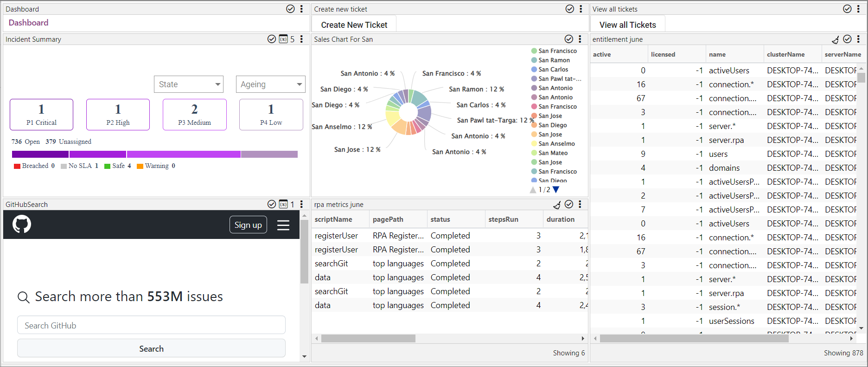The image size is (868, 367).
Task: Open the Dashboard panel's three-dot menu
Action: pyautogui.click(x=301, y=9)
